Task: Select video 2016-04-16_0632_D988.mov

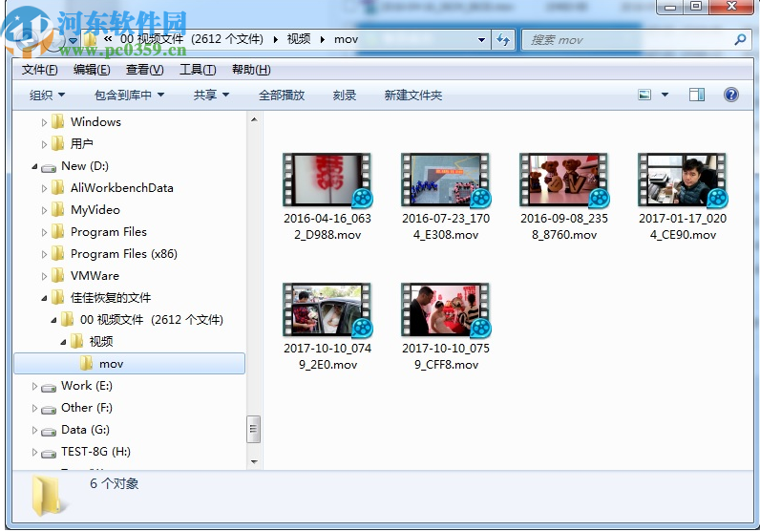Action: coord(327,197)
